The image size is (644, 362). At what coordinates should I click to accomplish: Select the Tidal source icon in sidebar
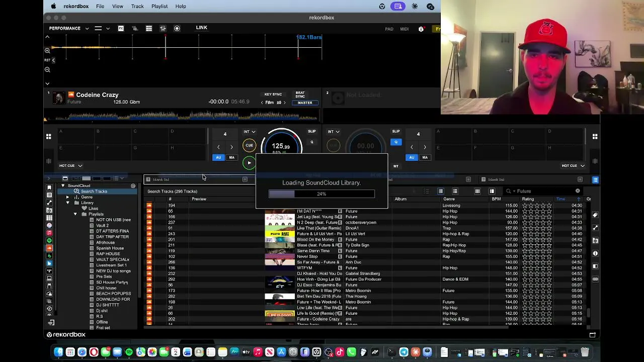pos(49,270)
